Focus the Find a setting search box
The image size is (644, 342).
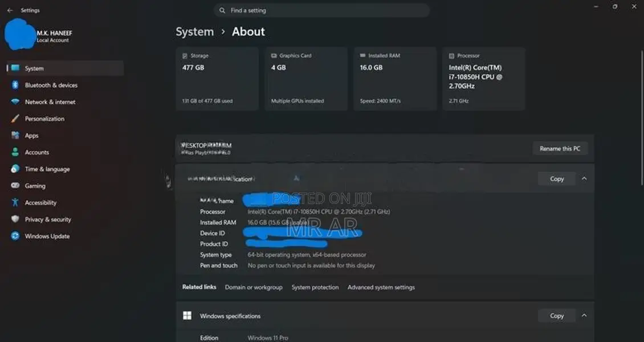tap(321, 10)
